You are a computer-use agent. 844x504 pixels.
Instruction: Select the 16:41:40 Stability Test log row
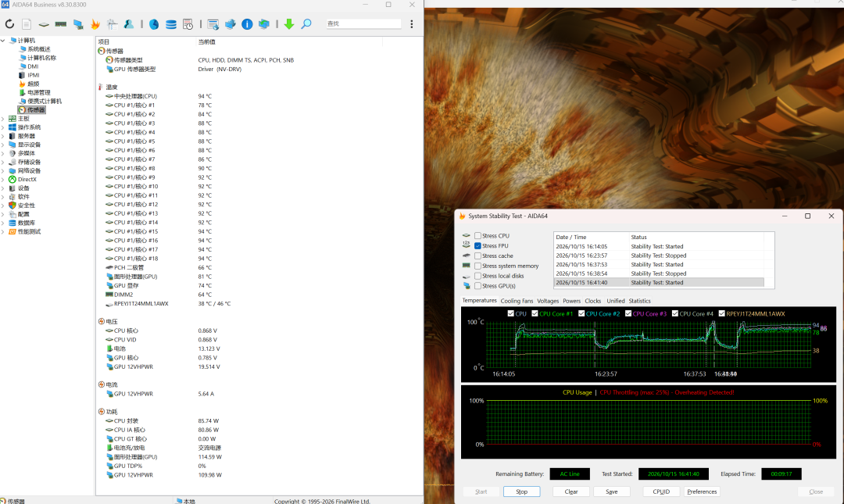[x=659, y=283]
